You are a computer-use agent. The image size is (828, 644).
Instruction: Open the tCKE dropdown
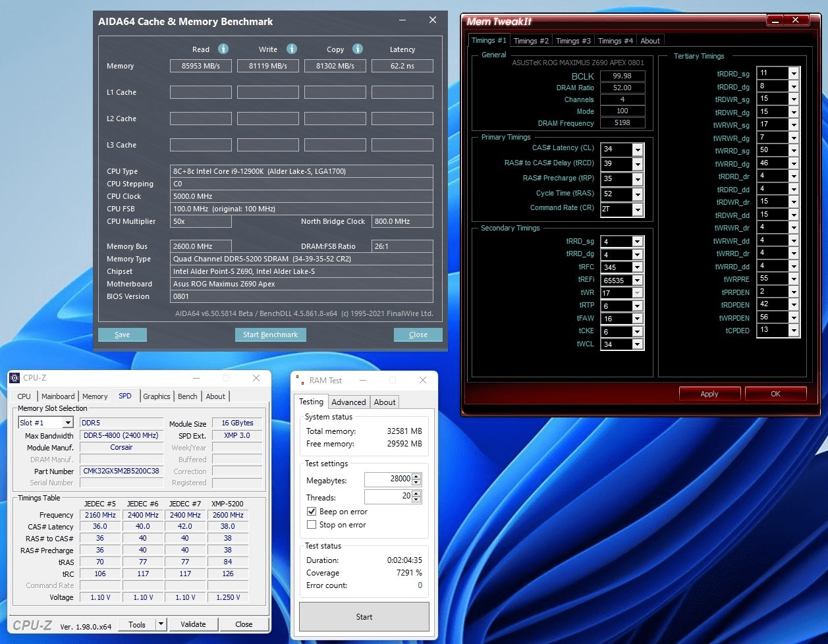click(637, 332)
